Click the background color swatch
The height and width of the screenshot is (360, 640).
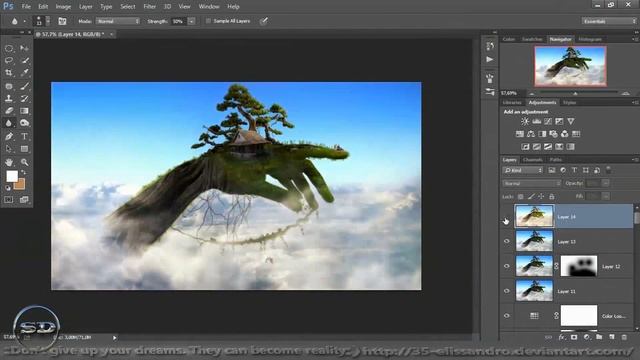(20, 185)
